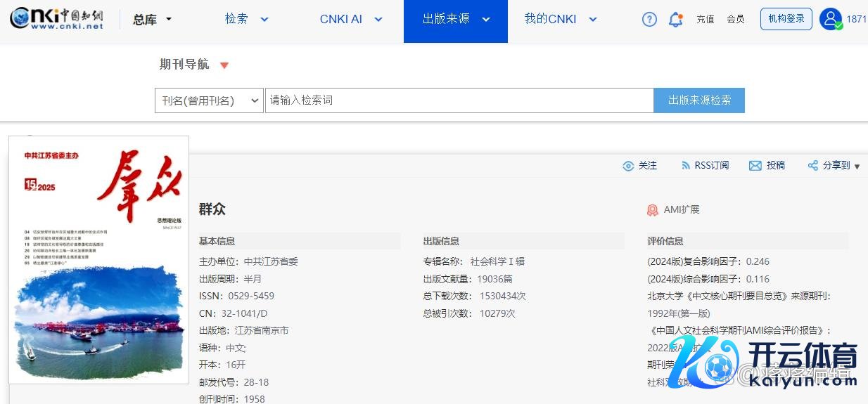Click the 关注 eye icon
868x404 pixels.
point(628,166)
